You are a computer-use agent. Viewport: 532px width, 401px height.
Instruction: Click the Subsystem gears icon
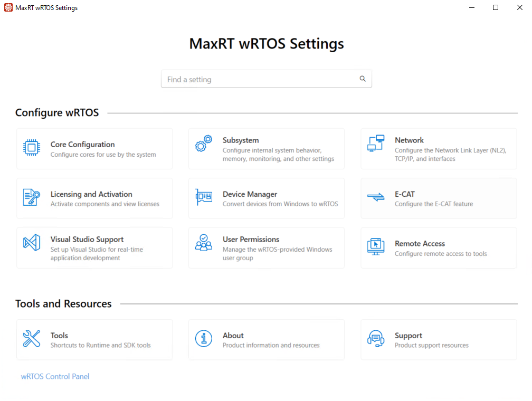(204, 144)
